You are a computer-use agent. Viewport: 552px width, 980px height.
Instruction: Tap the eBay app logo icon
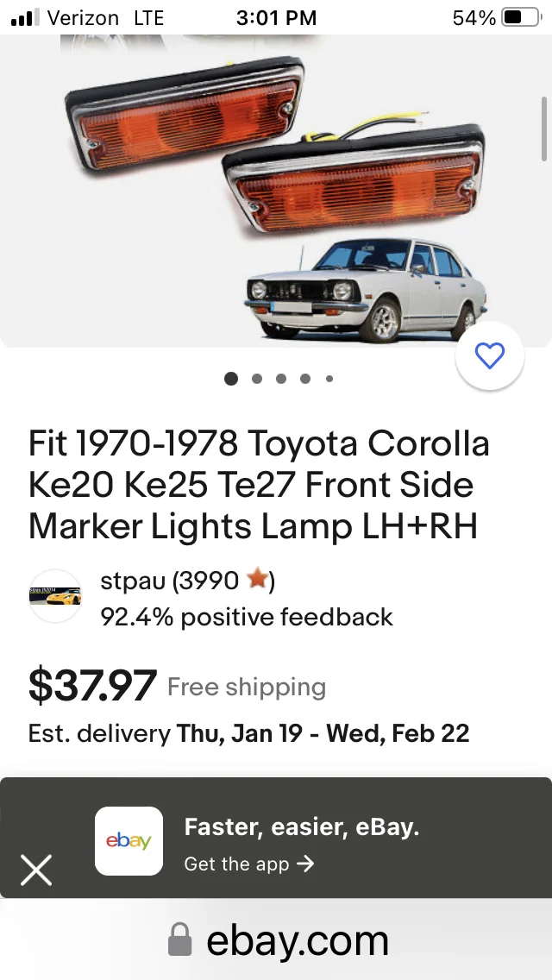pos(129,840)
